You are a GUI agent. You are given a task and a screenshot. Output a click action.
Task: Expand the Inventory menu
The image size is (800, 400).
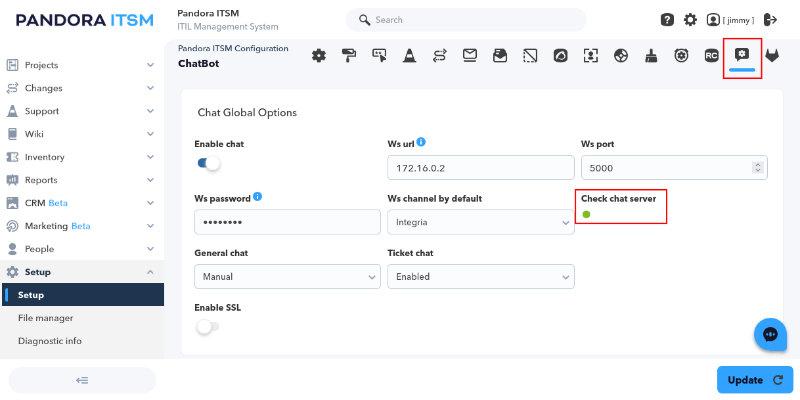pyautogui.click(x=82, y=157)
